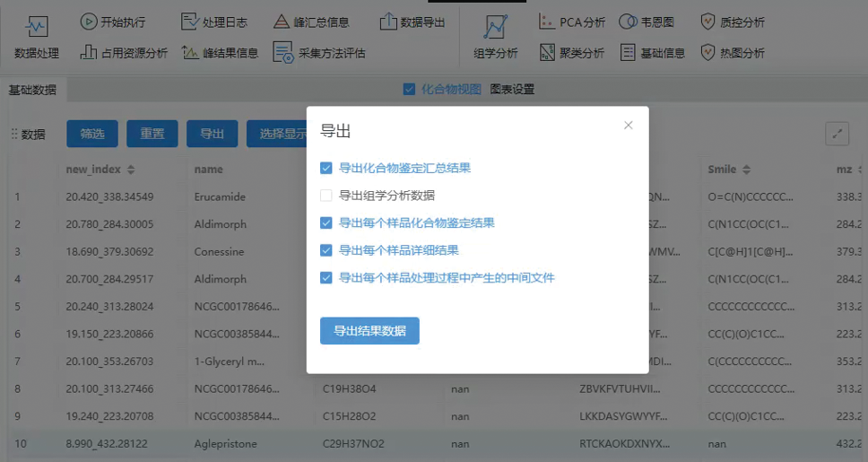Sort the Smile column
Image resolution: width=868 pixels, height=462 pixels.
tap(746, 170)
